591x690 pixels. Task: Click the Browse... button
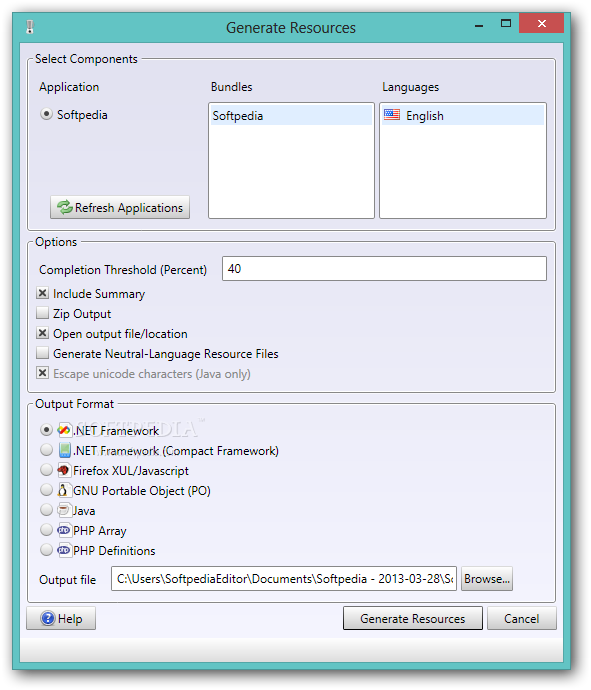[487, 579]
